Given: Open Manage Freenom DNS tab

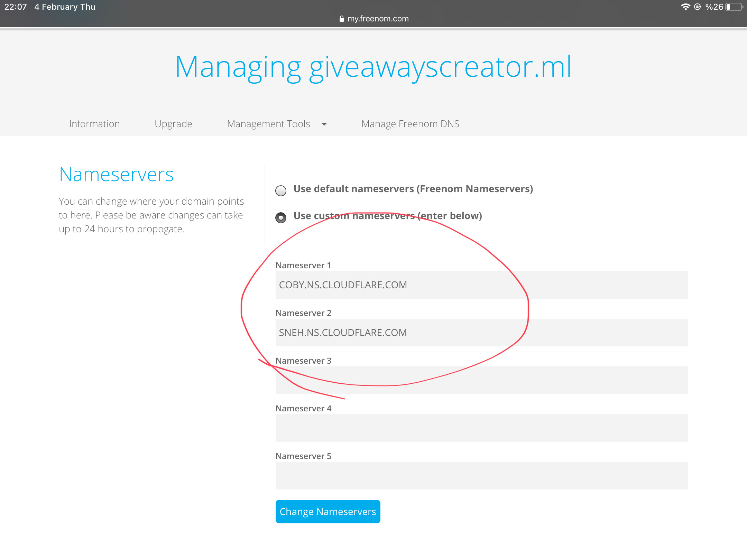Looking at the screenshot, I should tap(410, 124).
